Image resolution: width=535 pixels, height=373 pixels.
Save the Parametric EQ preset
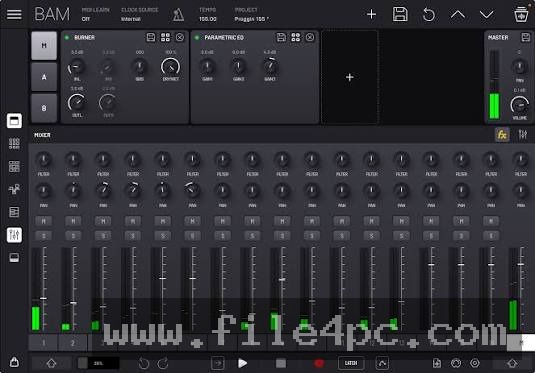281,37
